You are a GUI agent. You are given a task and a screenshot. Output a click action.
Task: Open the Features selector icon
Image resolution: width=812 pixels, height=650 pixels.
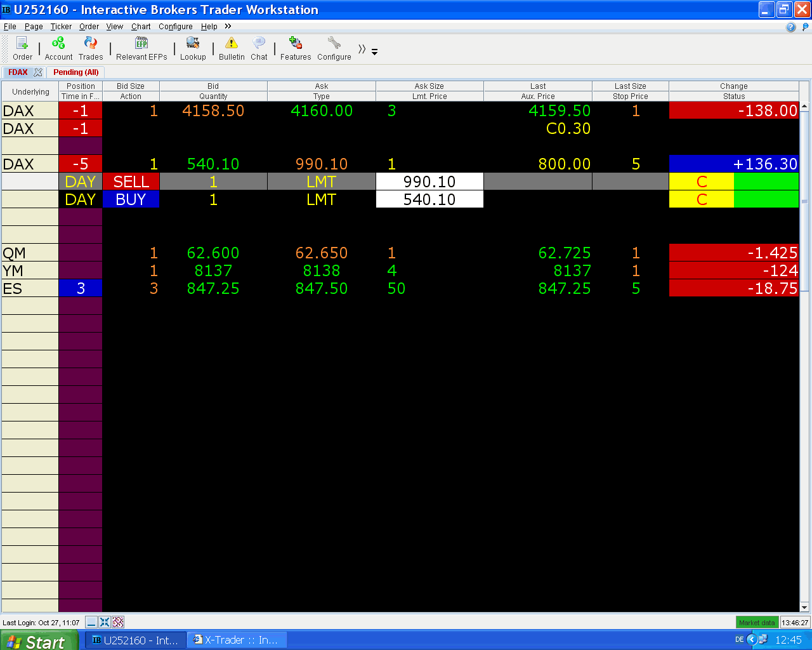296,49
